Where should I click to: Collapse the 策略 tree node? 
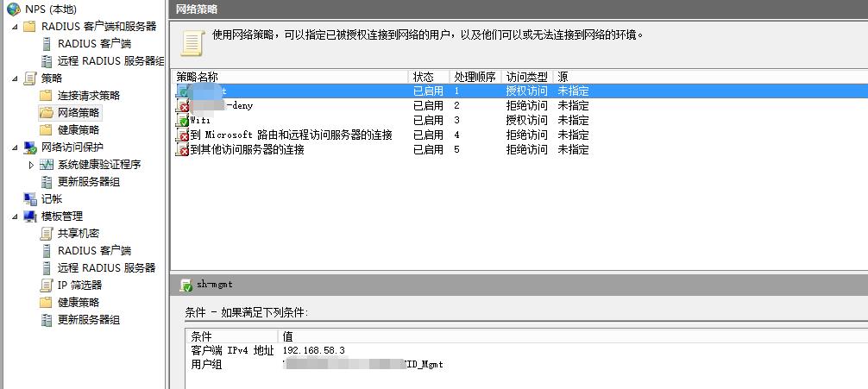[x=15, y=78]
